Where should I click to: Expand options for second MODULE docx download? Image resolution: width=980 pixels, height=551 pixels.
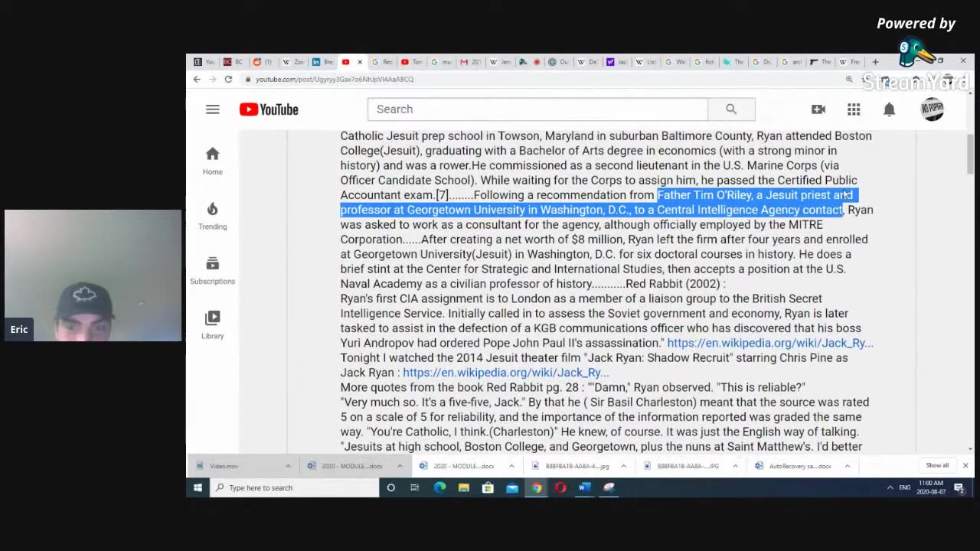pos(511,465)
